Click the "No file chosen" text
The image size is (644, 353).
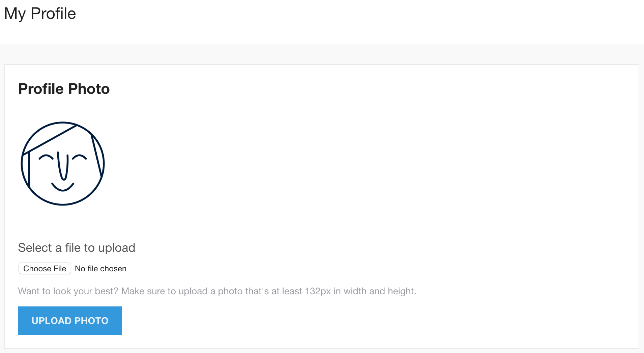100,269
